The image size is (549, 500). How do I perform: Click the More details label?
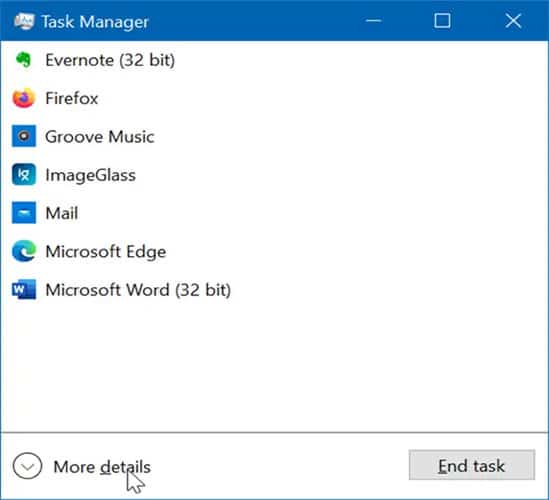coord(102,467)
